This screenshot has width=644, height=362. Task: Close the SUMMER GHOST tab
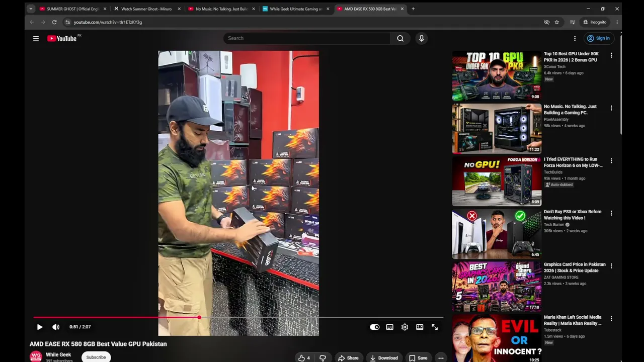click(x=105, y=9)
